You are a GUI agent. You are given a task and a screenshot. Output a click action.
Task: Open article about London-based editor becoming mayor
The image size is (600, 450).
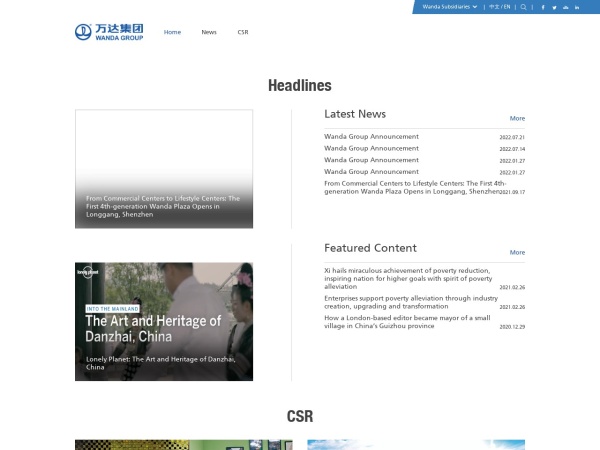click(407, 322)
